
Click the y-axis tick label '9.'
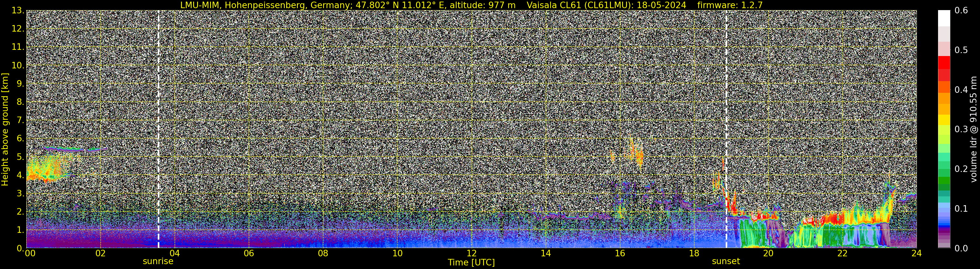(x=20, y=84)
